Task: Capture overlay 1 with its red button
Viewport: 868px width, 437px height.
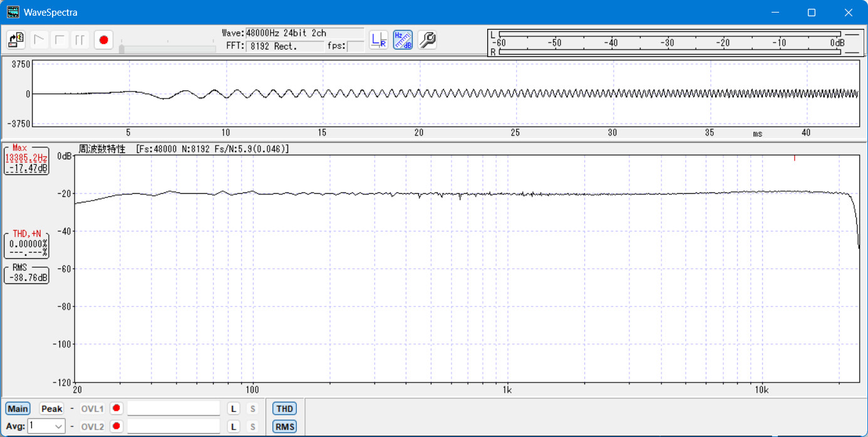Action: [116, 409]
